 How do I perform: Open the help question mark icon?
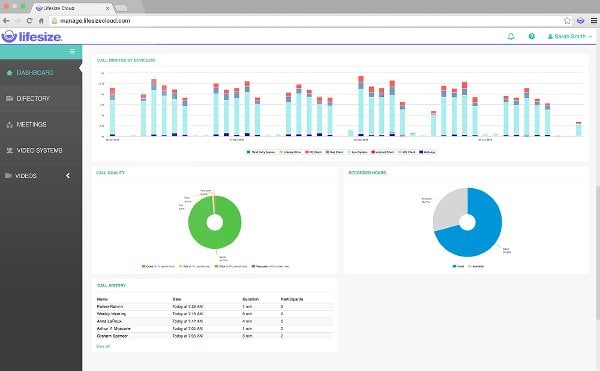pyautogui.click(x=532, y=36)
